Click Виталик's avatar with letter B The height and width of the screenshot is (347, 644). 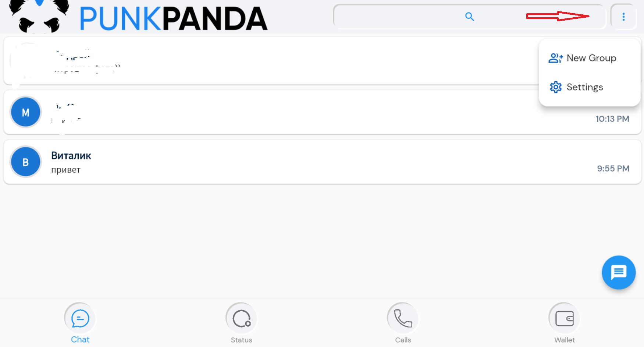(25, 162)
